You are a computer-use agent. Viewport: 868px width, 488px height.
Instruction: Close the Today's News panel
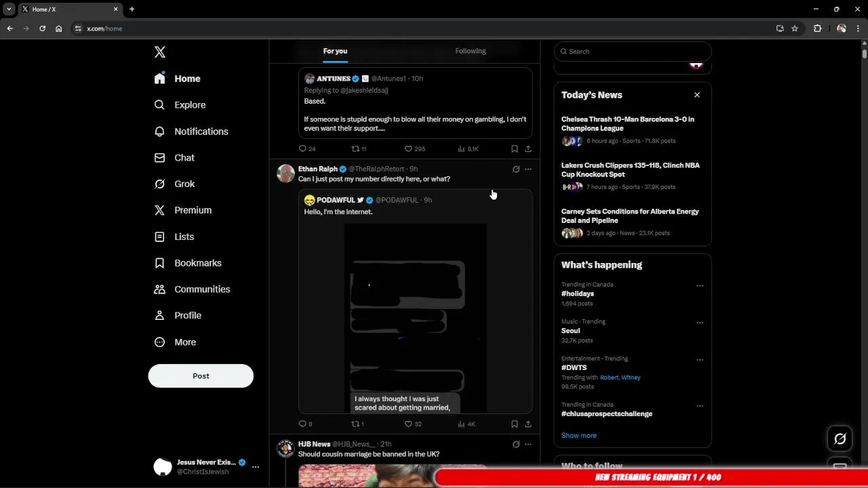[697, 95]
